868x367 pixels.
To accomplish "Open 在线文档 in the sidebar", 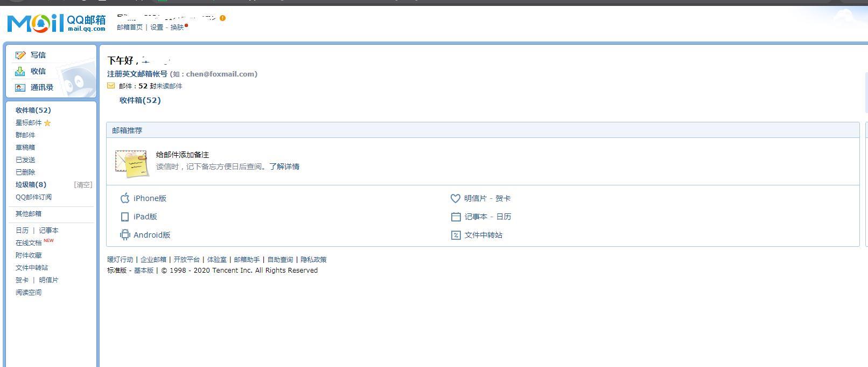I will pos(29,243).
